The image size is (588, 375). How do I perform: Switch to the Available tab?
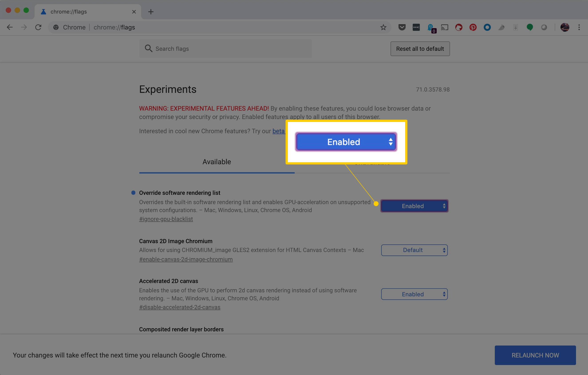point(217,162)
